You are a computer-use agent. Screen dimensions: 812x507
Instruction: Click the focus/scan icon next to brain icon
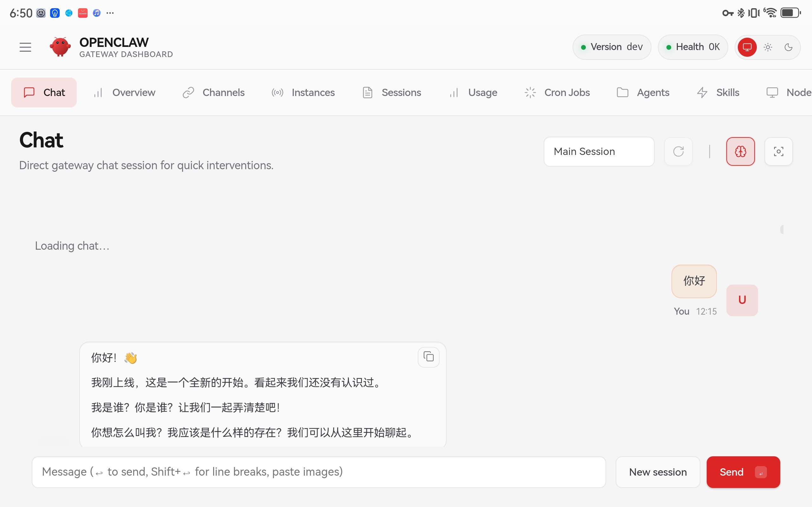pos(778,151)
